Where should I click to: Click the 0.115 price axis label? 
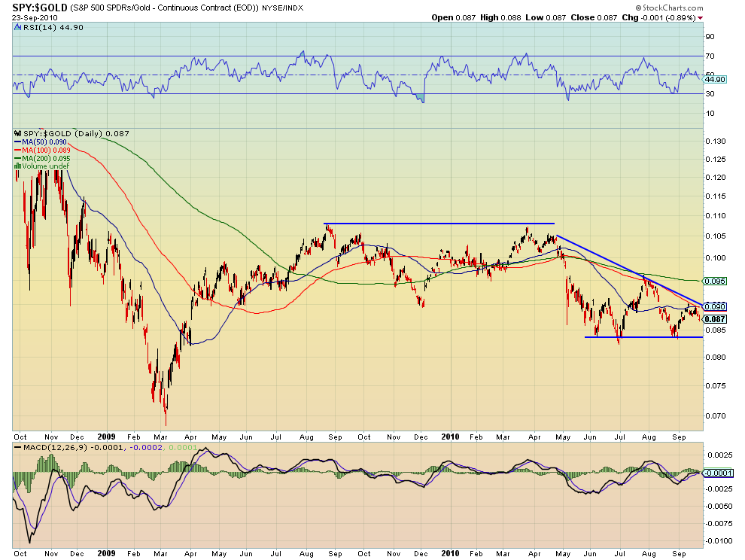[716, 196]
